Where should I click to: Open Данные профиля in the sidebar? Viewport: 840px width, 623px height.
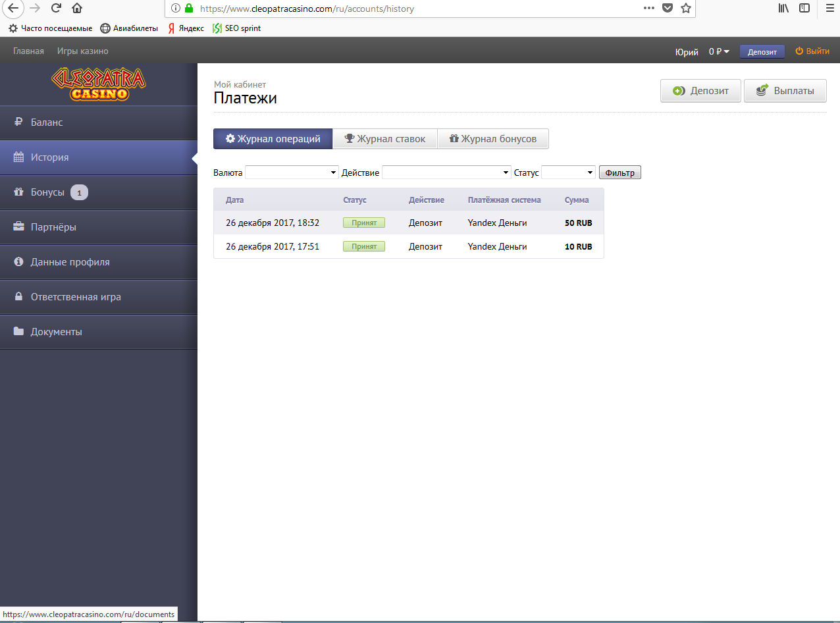[x=99, y=262]
